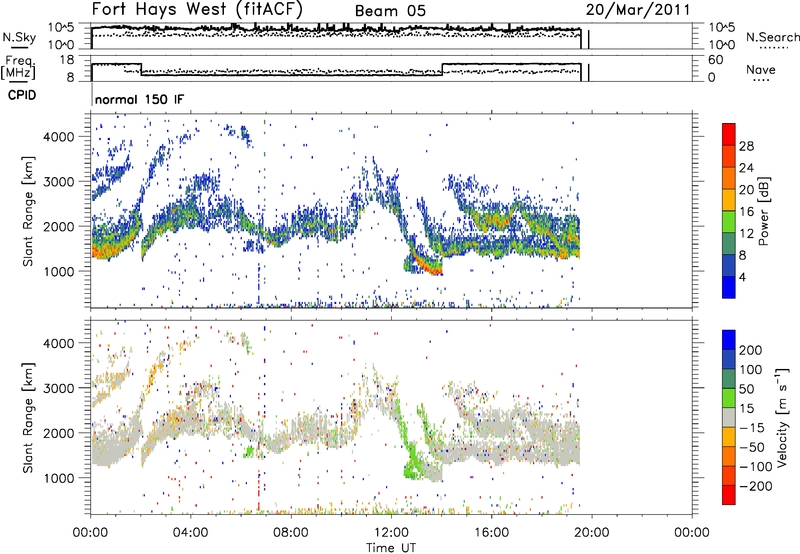
Task: Click the "4" tick on Power colorbar
Action: coord(743,277)
